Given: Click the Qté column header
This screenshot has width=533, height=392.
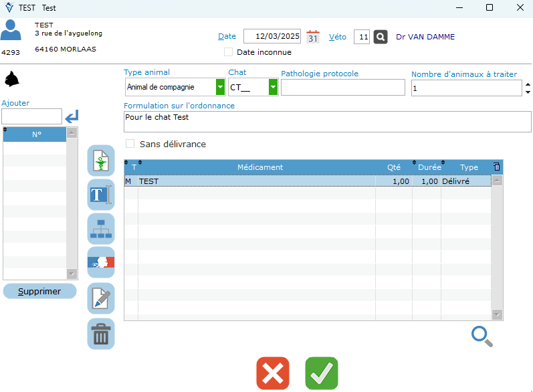Looking at the screenshot, I should [x=394, y=167].
